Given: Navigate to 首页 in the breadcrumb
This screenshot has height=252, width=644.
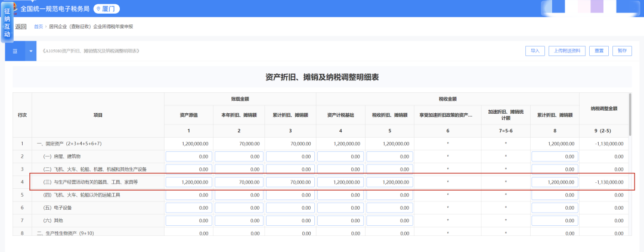Looking at the screenshot, I should click(38, 27).
